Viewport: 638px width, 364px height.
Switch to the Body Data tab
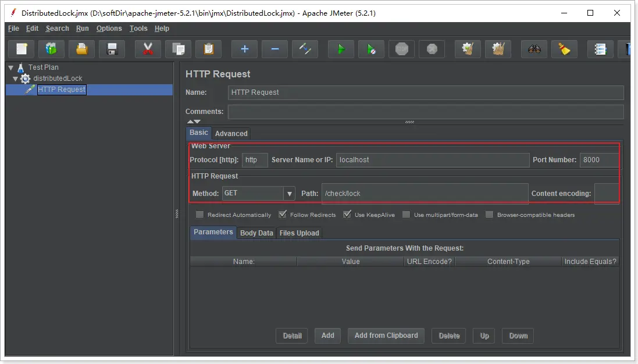(256, 233)
